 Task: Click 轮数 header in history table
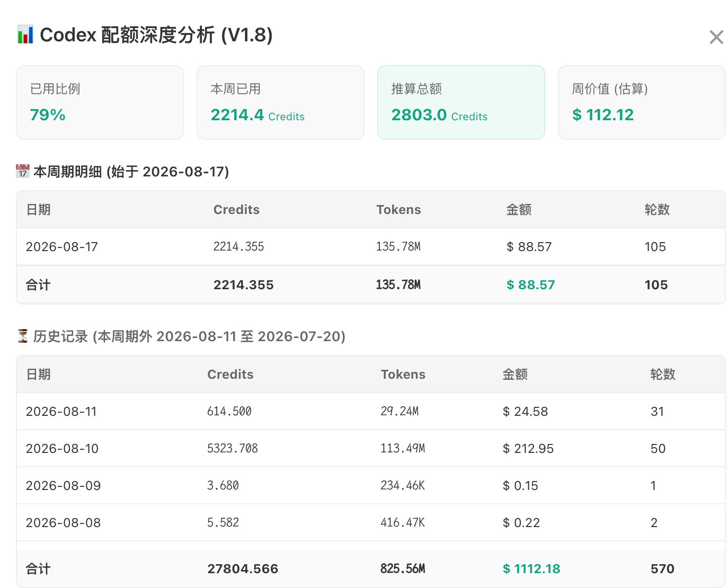tap(663, 375)
